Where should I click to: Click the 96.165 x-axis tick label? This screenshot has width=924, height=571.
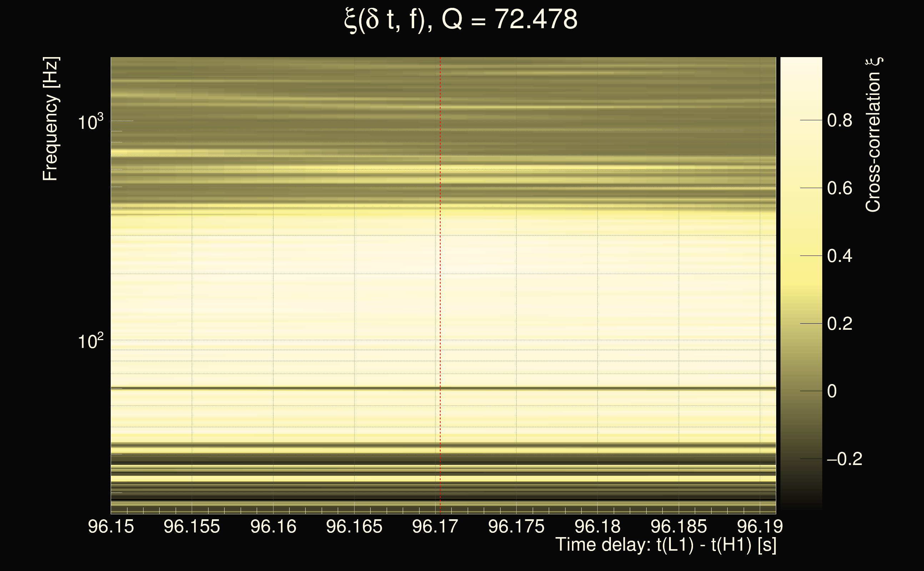click(354, 526)
